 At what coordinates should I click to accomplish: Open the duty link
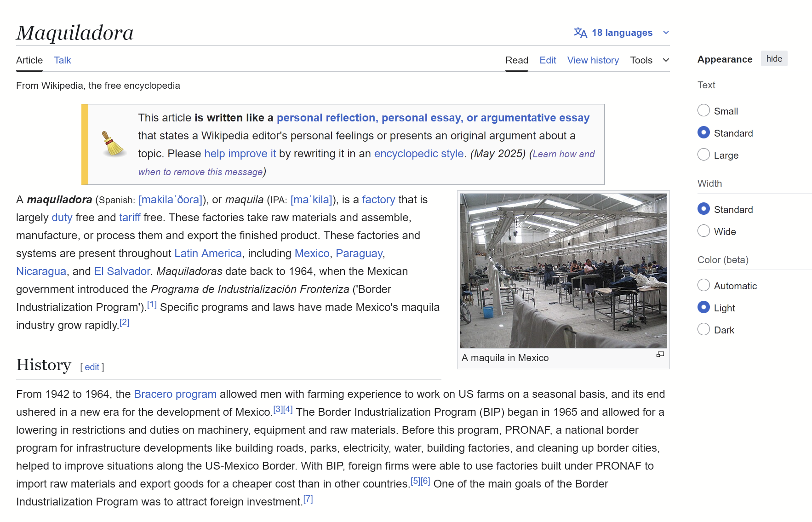click(62, 218)
